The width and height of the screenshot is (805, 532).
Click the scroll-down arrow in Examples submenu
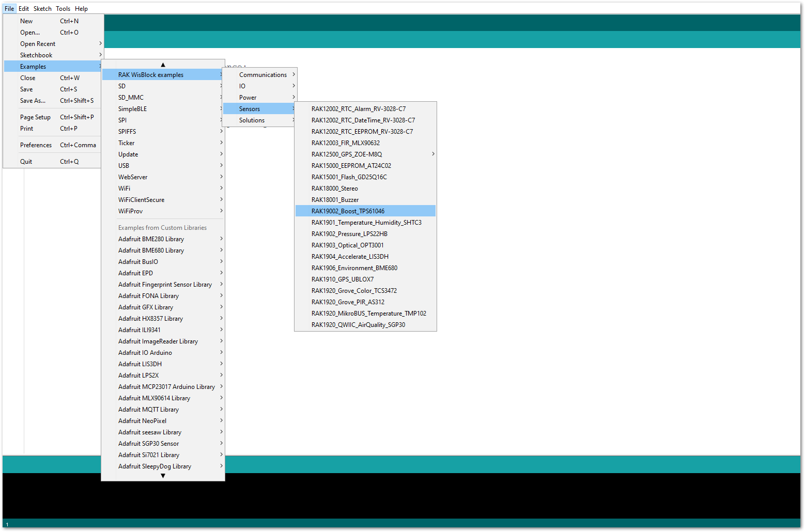pos(163,476)
